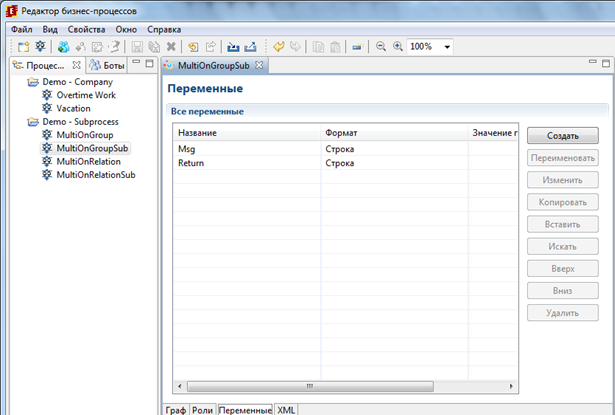Click the greyed share nodes toolbar icon
The width and height of the screenshot is (615, 415).
[80, 47]
